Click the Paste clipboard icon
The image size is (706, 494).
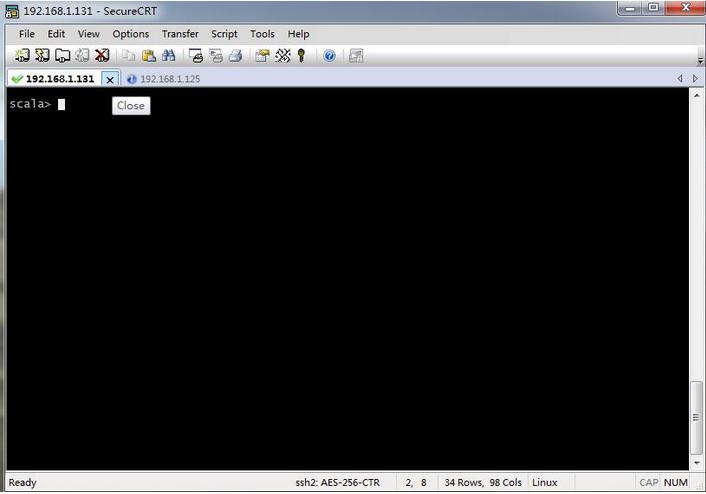point(149,55)
